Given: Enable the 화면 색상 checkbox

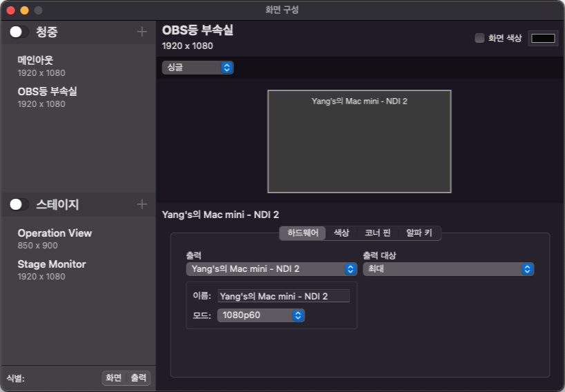Looking at the screenshot, I should 479,38.
